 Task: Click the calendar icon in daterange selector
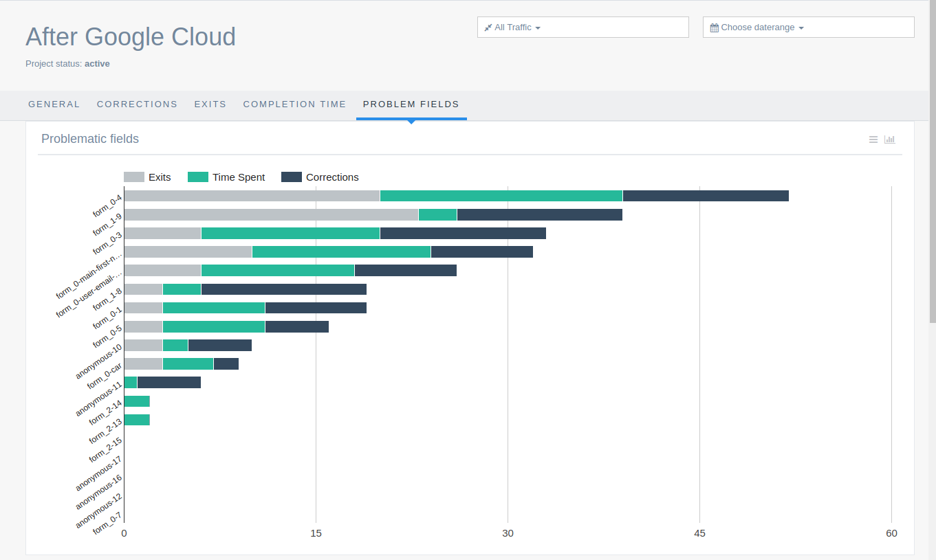point(714,27)
